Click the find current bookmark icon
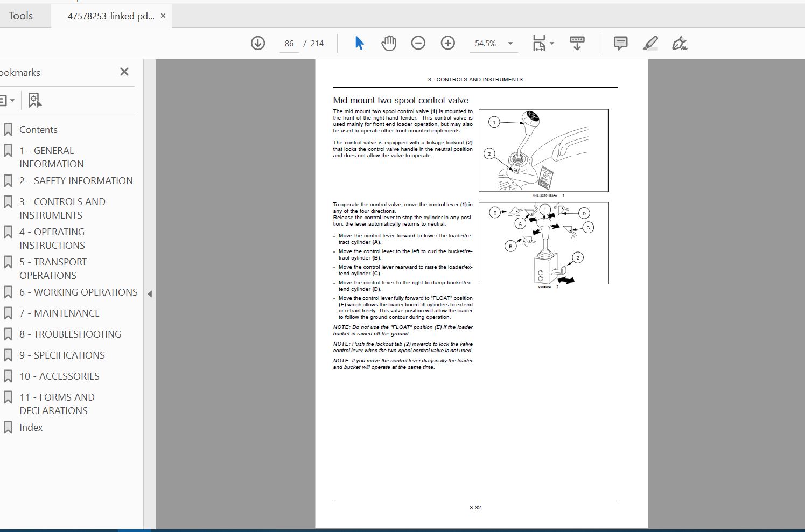 pyautogui.click(x=34, y=100)
